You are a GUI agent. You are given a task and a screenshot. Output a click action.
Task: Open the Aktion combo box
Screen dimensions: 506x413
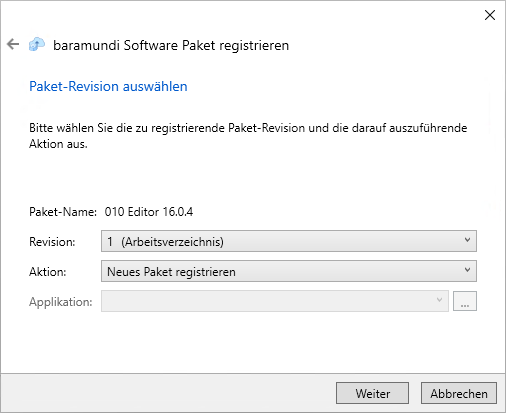point(289,271)
